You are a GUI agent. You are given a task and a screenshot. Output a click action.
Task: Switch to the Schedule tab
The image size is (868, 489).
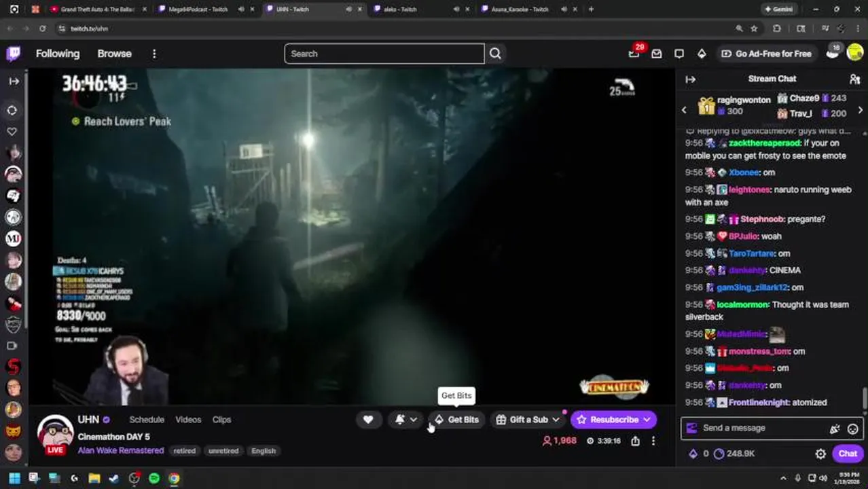tap(147, 420)
